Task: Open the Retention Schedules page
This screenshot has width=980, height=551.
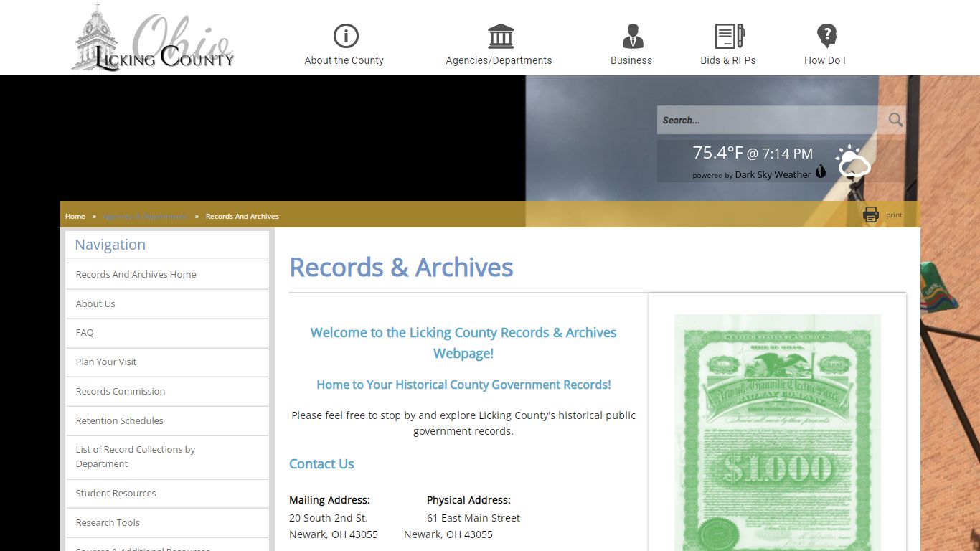Action: point(167,421)
